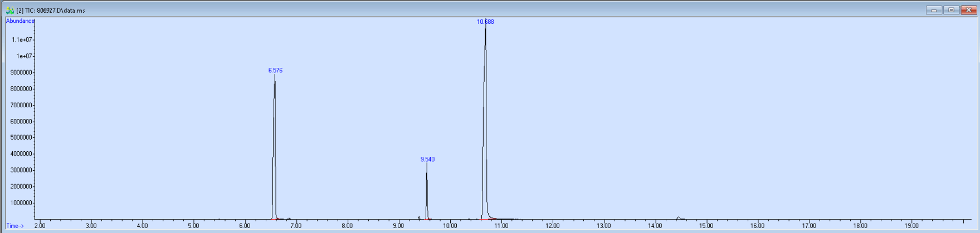Click the 12.00 time axis value
This screenshot has width=980, height=233.
tap(553, 226)
